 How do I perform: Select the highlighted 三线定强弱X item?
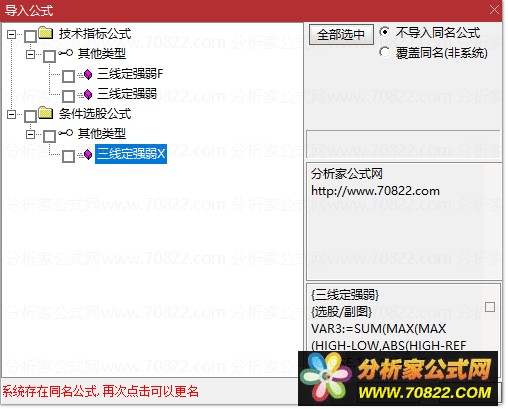(131, 154)
